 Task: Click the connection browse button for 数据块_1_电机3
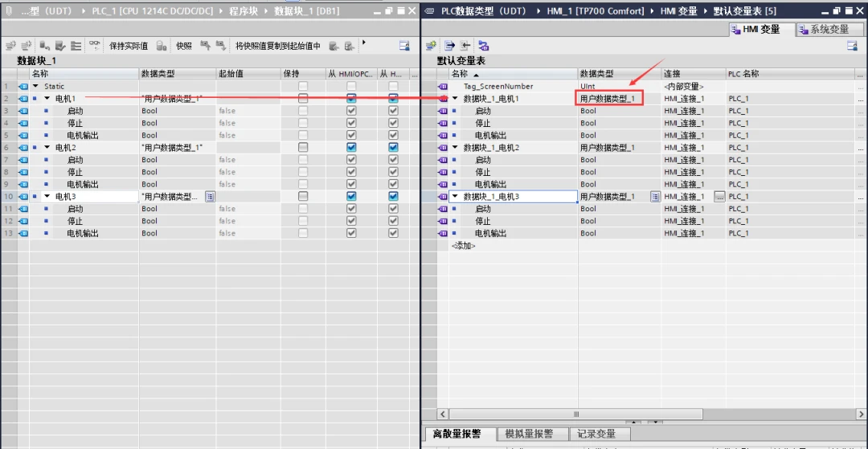click(719, 197)
